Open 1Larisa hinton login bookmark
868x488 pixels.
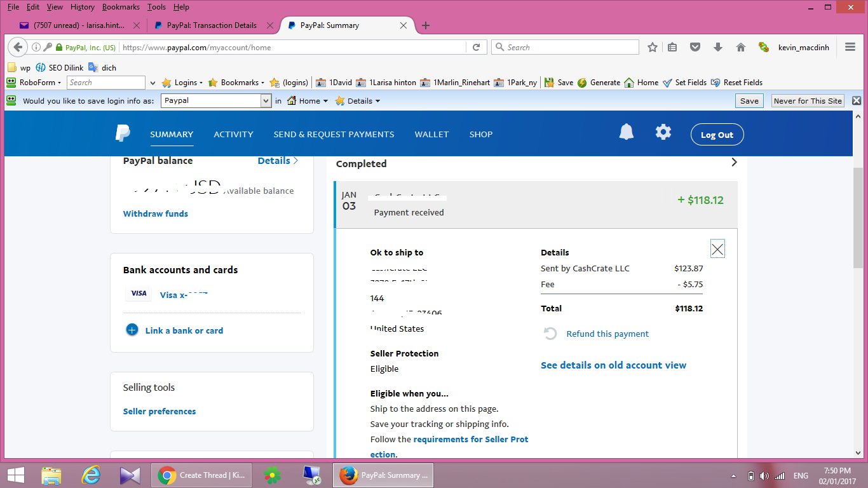tap(386, 83)
